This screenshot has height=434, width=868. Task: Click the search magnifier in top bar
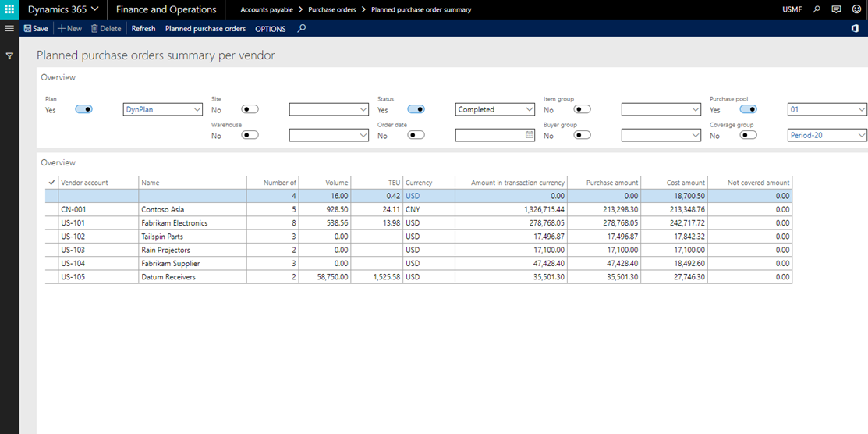(816, 9)
